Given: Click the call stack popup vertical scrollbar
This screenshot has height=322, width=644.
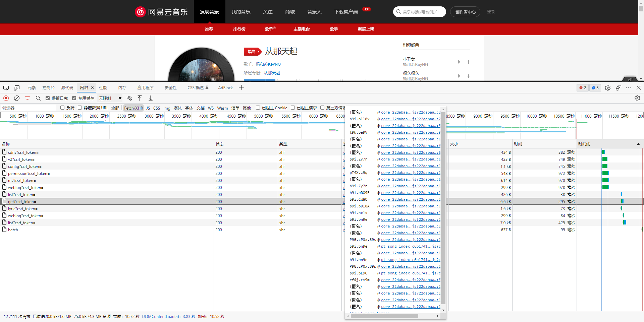Looking at the screenshot, I should tap(443, 208).
